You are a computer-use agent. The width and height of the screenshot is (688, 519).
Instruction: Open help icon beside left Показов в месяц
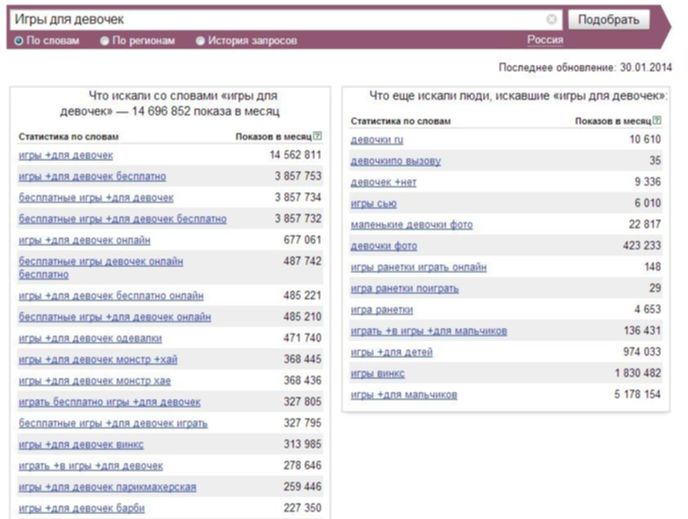(318, 136)
